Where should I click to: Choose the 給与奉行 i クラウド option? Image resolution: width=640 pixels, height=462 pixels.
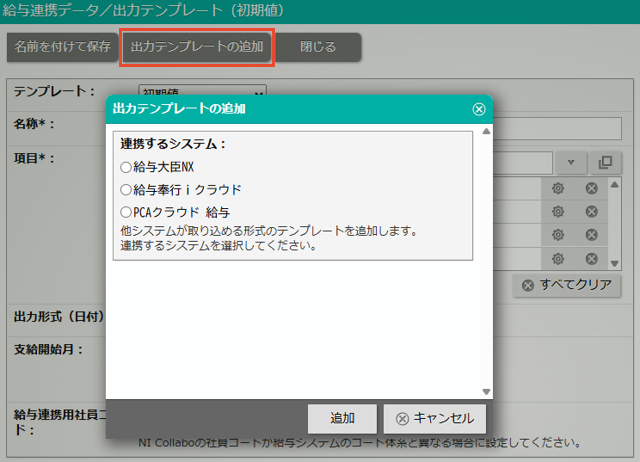(x=126, y=189)
